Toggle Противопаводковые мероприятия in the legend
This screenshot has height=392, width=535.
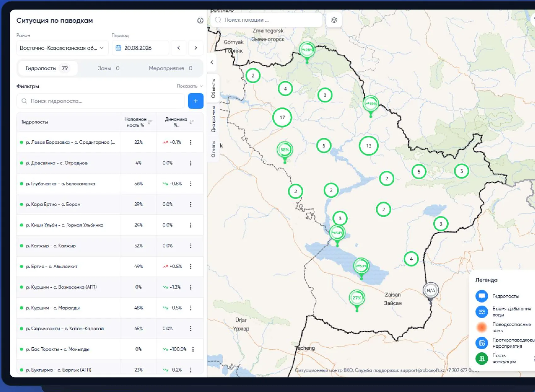[481, 343]
